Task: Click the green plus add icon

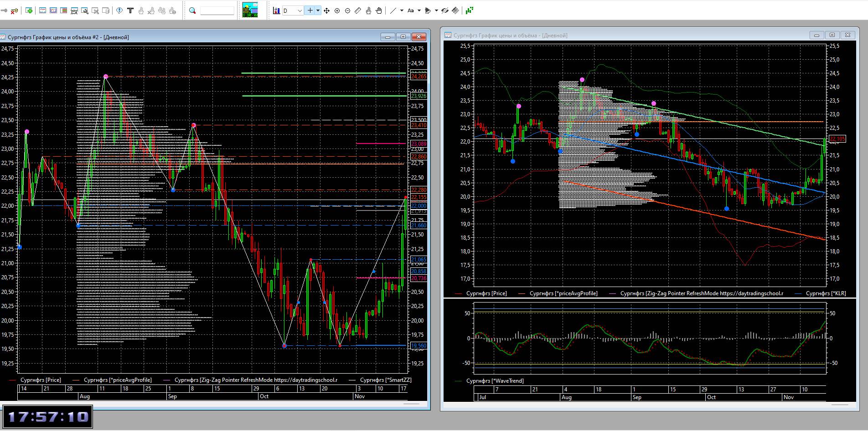Action: pyautogui.click(x=29, y=10)
